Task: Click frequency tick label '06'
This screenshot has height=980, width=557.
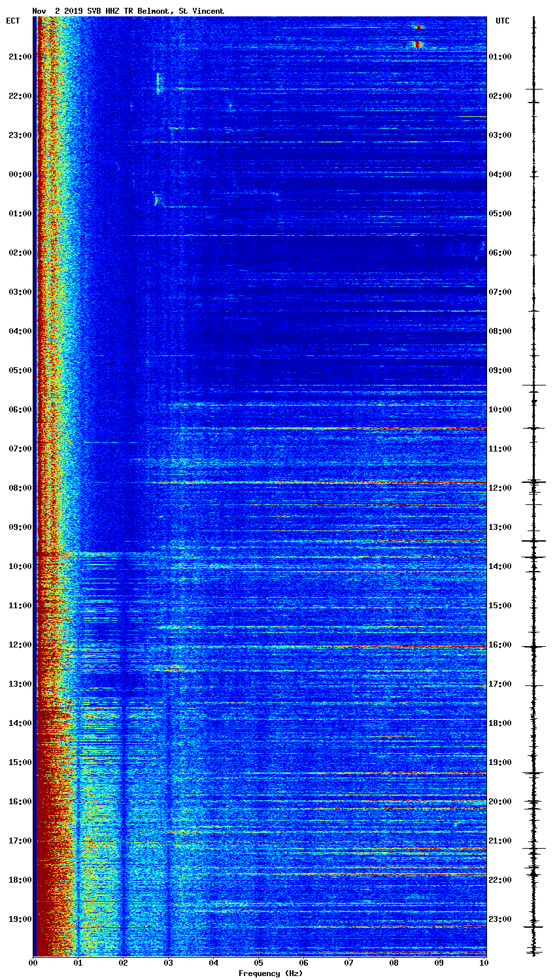Action: pyautogui.click(x=303, y=963)
